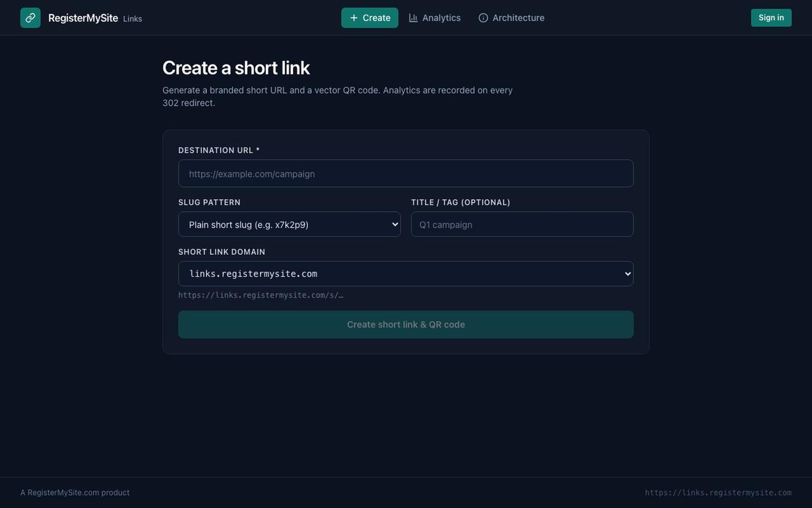Image resolution: width=812 pixels, height=508 pixels.
Task: Open the Short Link Domain dropdown
Action: [405, 273]
